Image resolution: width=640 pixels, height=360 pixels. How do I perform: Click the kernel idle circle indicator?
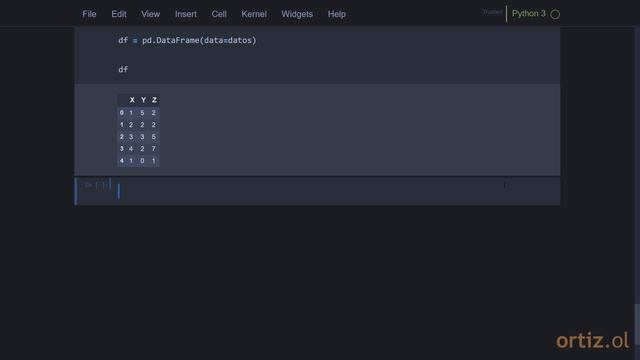[x=555, y=14]
